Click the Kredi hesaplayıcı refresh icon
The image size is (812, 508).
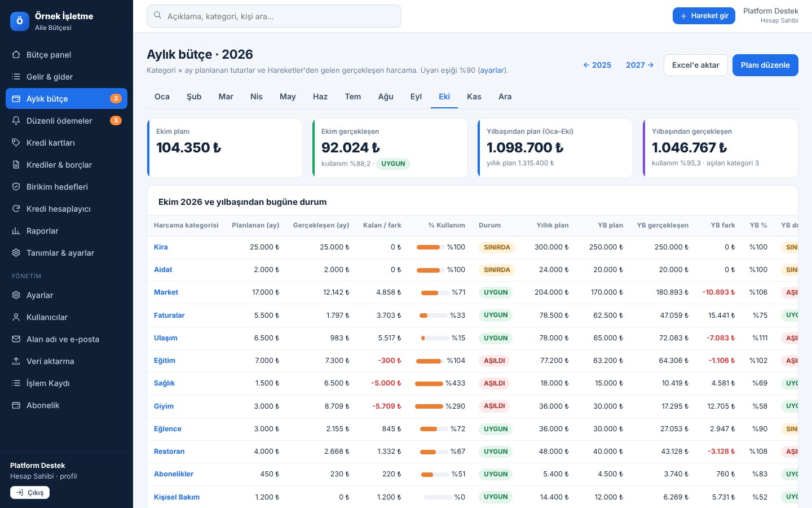point(16,209)
